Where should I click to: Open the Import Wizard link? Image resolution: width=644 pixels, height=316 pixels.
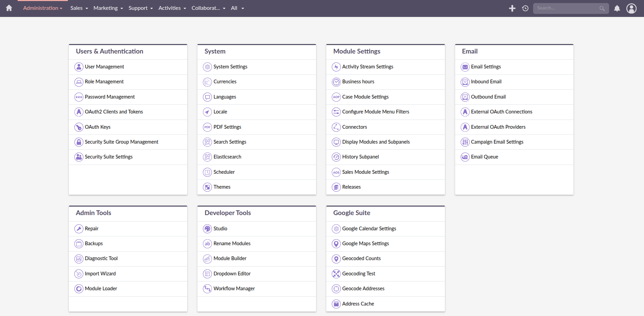[100, 274]
